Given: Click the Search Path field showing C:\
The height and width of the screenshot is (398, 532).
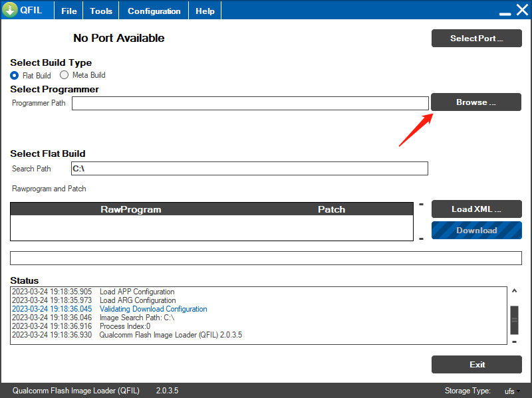Looking at the screenshot, I should (249, 169).
